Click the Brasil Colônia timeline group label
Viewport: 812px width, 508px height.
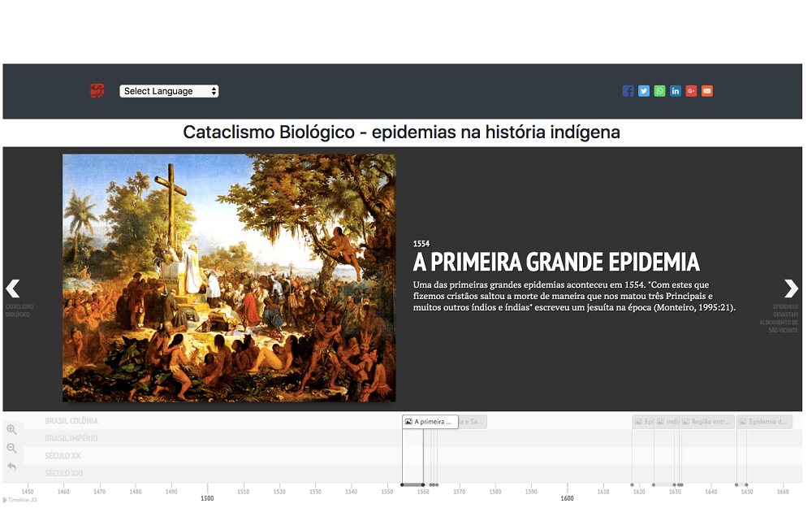click(x=71, y=421)
